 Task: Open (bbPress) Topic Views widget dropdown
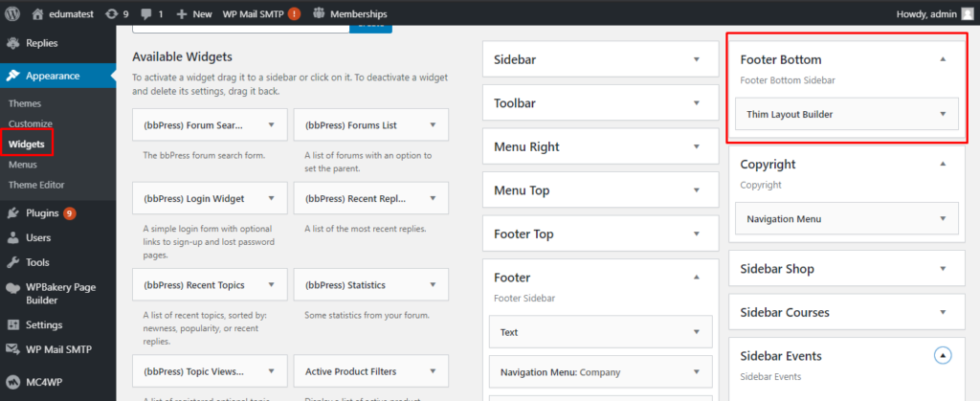coord(271,371)
